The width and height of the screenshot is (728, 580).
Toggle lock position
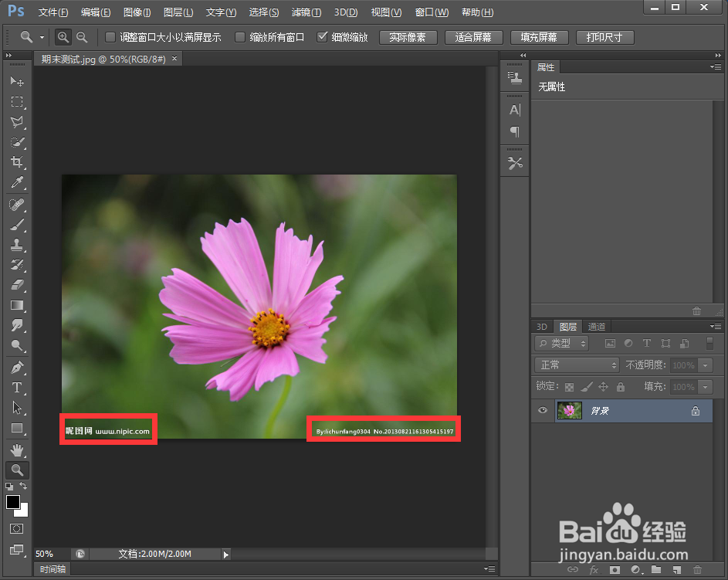click(603, 386)
